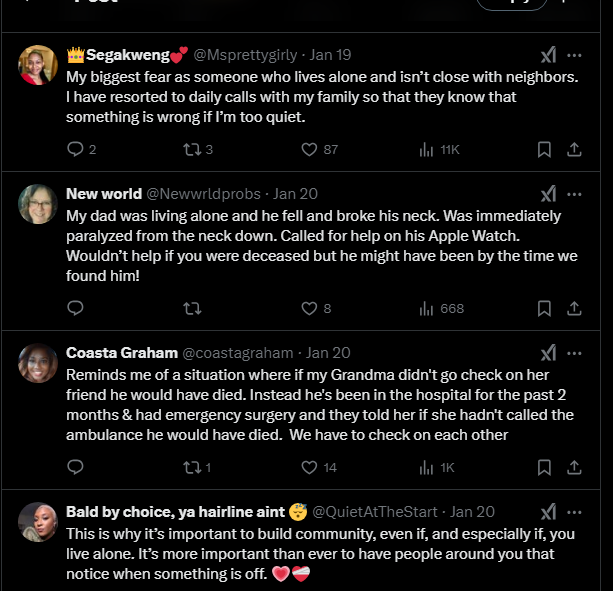
Task: Share Segakweng's post
Action: click(574, 149)
